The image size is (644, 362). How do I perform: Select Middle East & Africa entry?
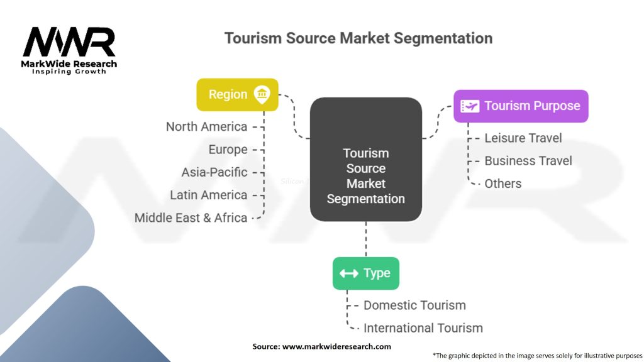point(191,218)
